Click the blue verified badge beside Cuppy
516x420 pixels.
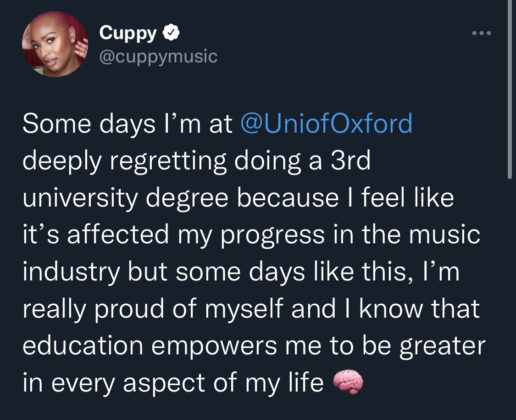pos(171,33)
